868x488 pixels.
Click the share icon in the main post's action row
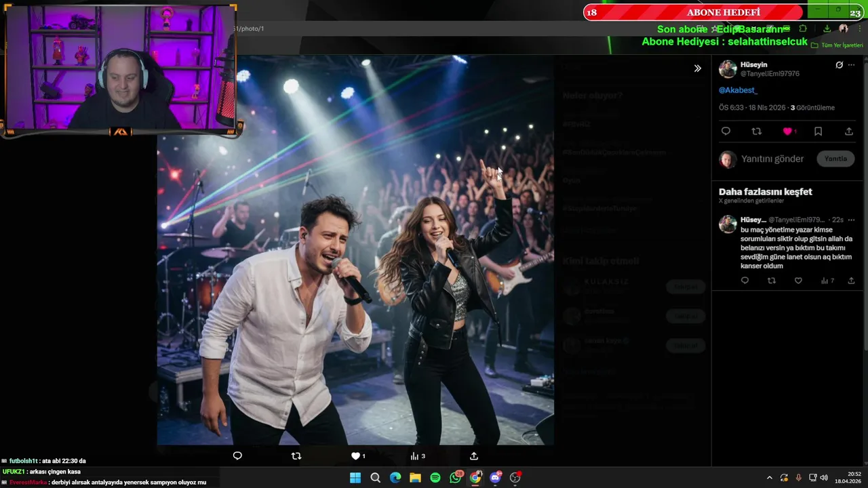[849, 131]
